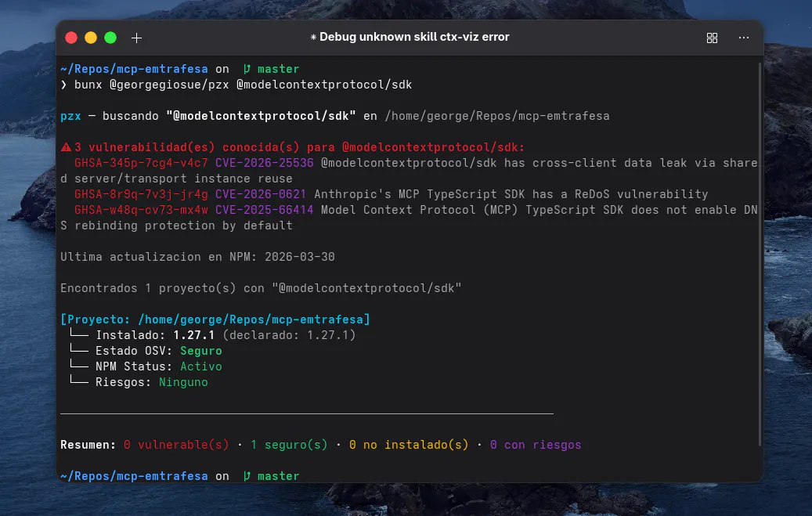Click the [Proyecto: /home/george/Repos/mcp-emtrafesa] header

pos(215,319)
